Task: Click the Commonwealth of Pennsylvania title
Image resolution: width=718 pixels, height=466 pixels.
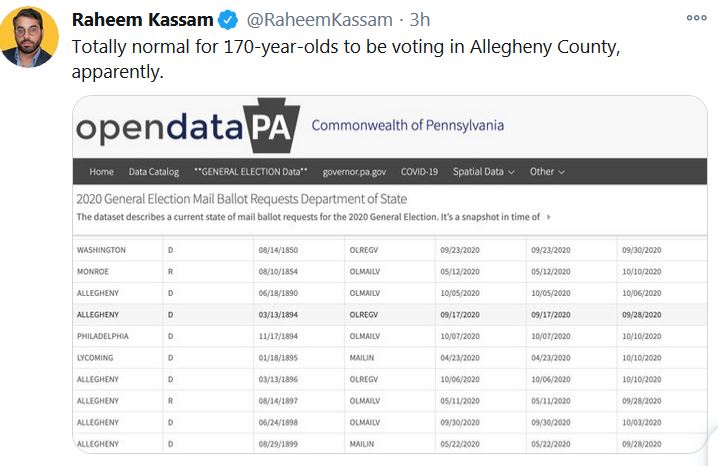Action: tap(408, 126)
